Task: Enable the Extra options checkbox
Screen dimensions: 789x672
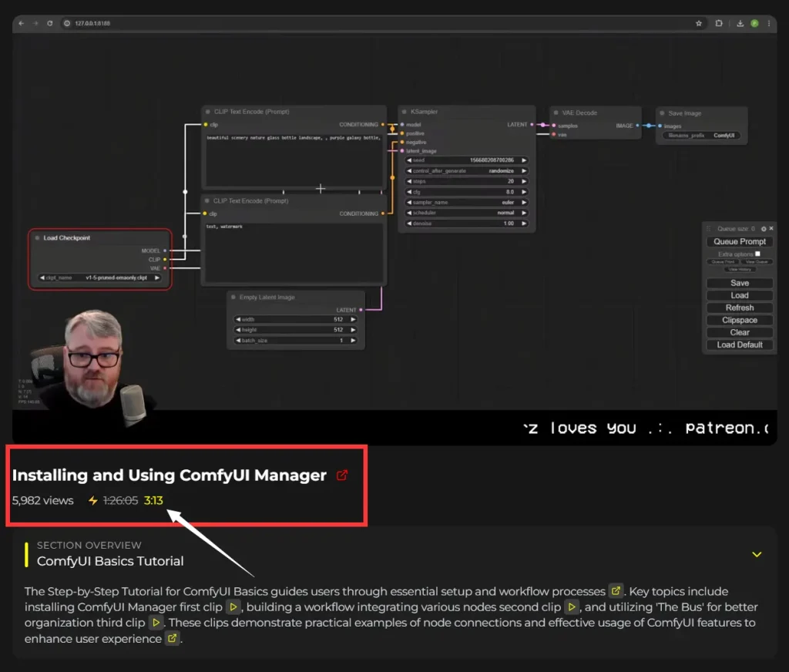Action: [758, 254]
